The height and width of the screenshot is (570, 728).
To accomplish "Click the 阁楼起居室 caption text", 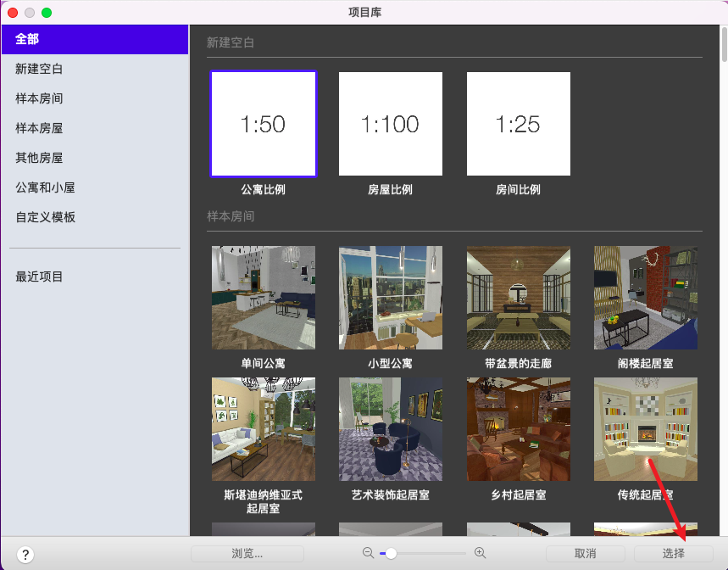I will 645,363.
